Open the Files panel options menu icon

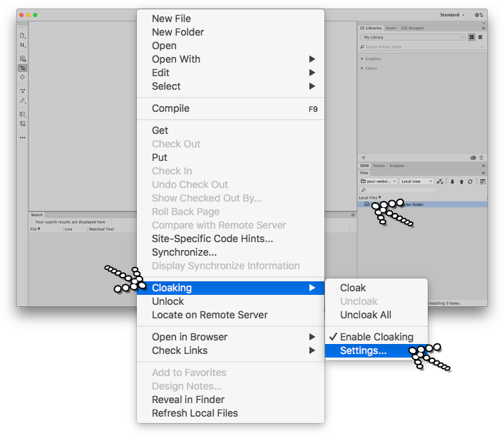483,173
